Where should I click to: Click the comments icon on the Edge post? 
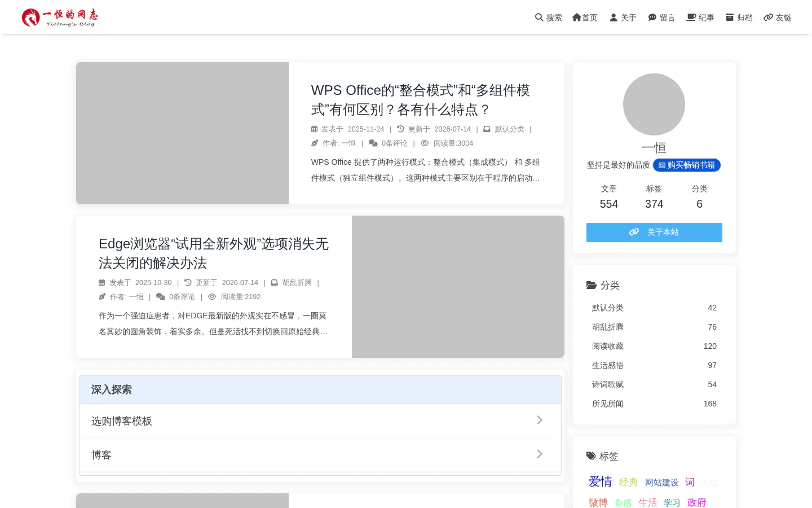click(x=161, y=297)
